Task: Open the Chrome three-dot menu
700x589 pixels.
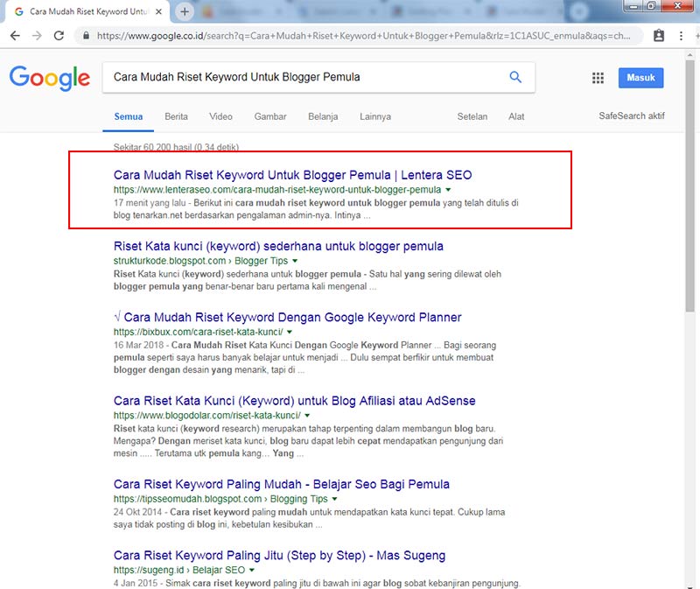Action: click(x=681, y=36)
